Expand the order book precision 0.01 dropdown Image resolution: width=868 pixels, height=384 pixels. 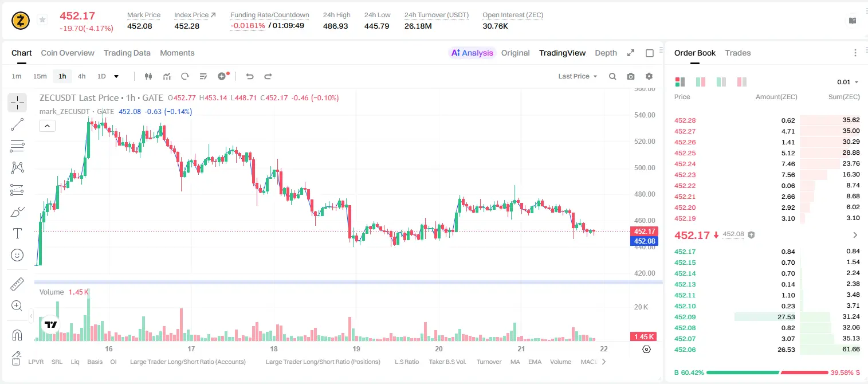point(848,82)
